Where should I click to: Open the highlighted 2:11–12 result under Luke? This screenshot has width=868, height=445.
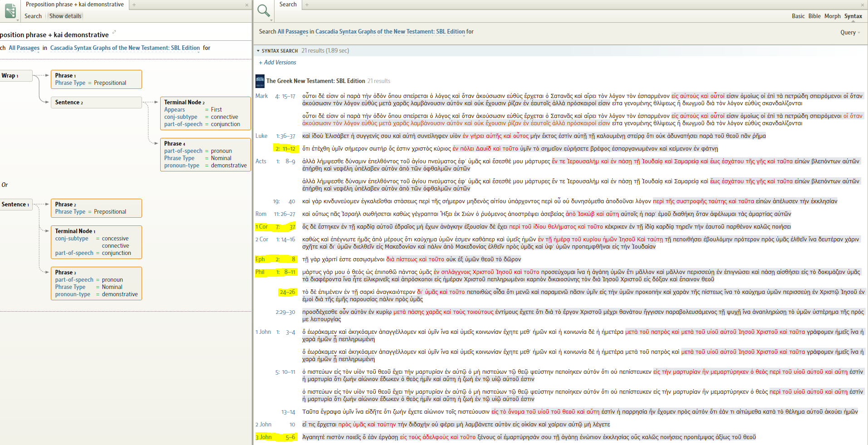pos(285,149)
